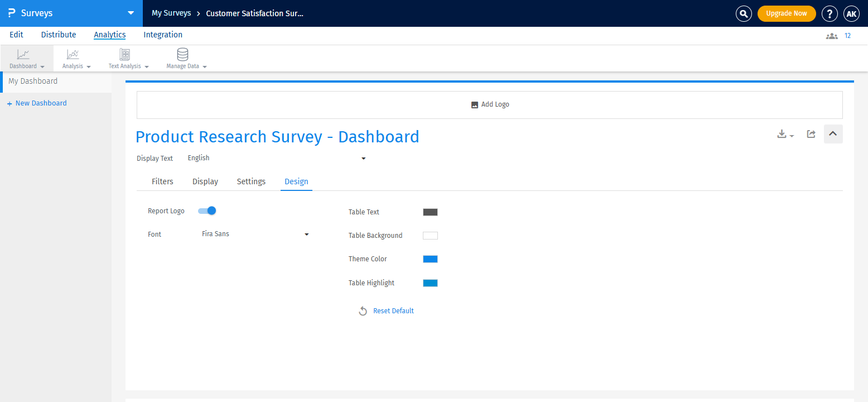Disable the Report Logo toggle
This screenshot has height=402, width=868.
[206, 210]
